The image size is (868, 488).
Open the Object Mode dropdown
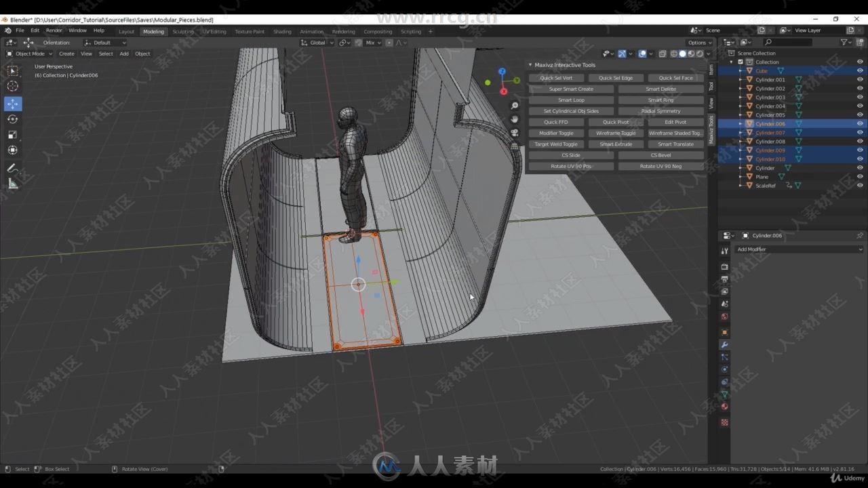tap(29, 54)
